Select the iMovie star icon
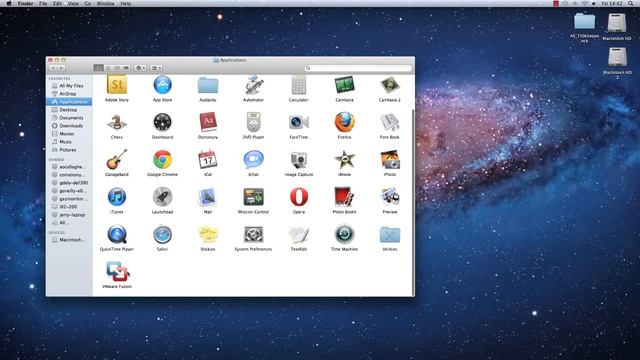Screen dimensions: 640x360 (344, 160)
